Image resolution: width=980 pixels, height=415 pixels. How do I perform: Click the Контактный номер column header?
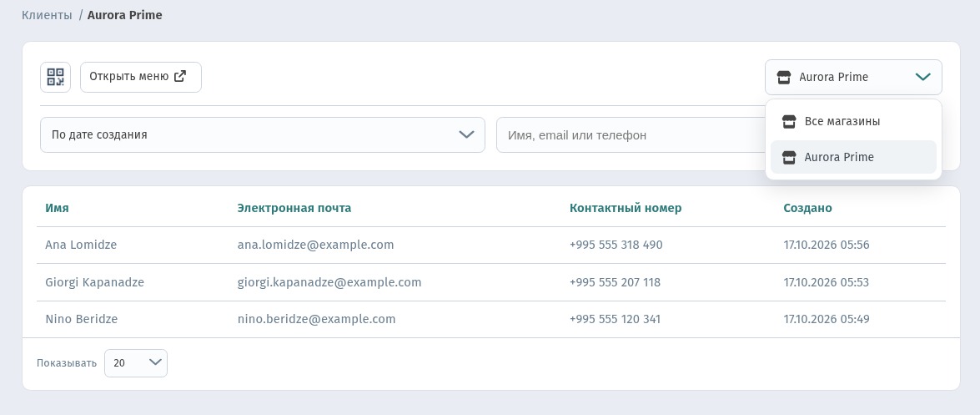[x=626, y=208]
